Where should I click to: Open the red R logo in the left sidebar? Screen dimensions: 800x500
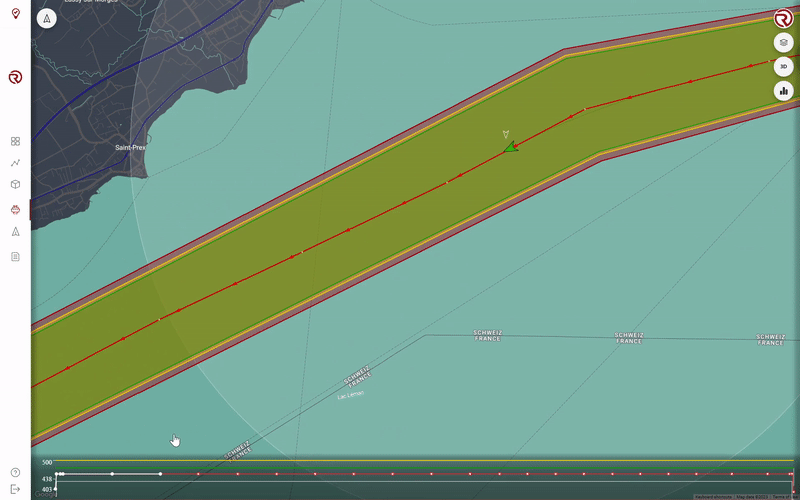coord(15,78)
